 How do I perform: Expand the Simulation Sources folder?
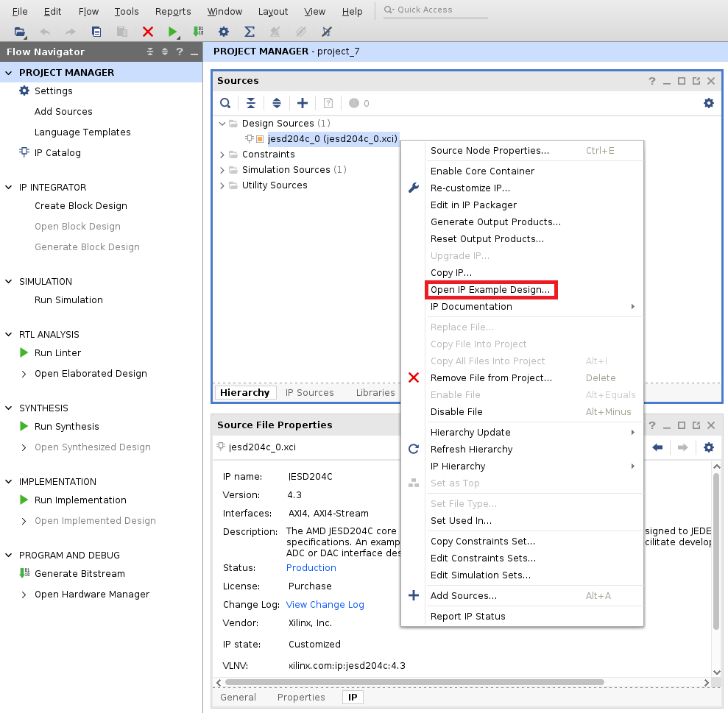point(222,170)
